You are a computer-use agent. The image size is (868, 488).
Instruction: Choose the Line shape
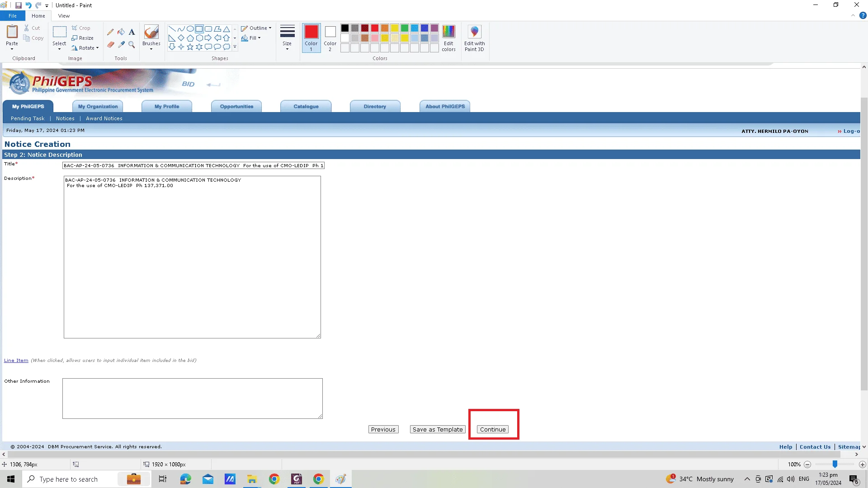172,29
